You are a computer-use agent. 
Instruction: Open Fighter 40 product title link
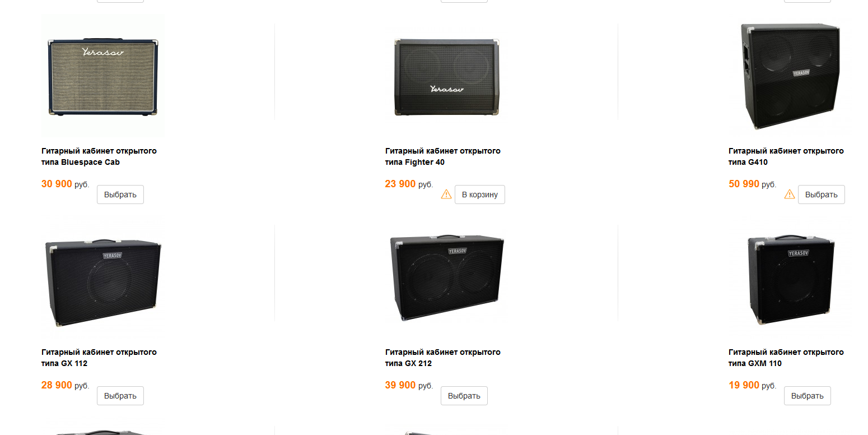pos(443,156)
